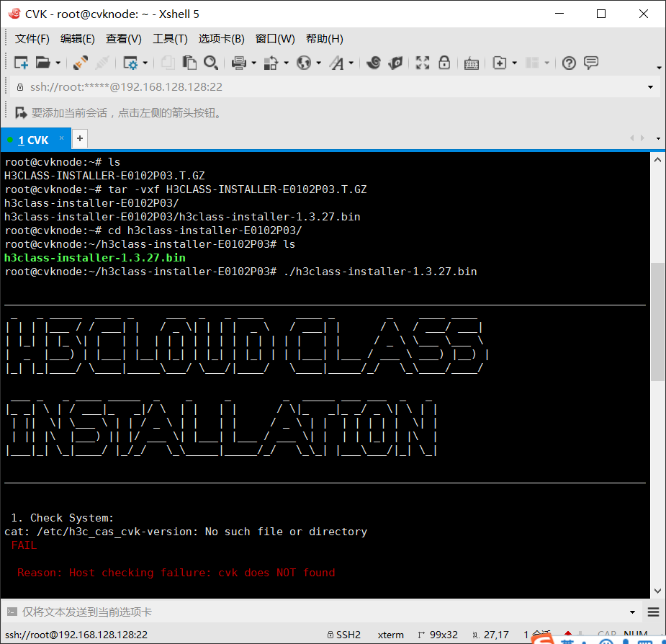The image size is (666, 644).
Task: Click the terminal vertical scrollbar thumb
Action: 657,322
